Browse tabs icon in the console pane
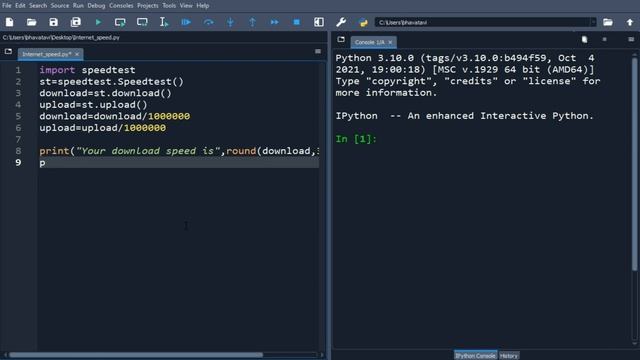 click(341, 40)
